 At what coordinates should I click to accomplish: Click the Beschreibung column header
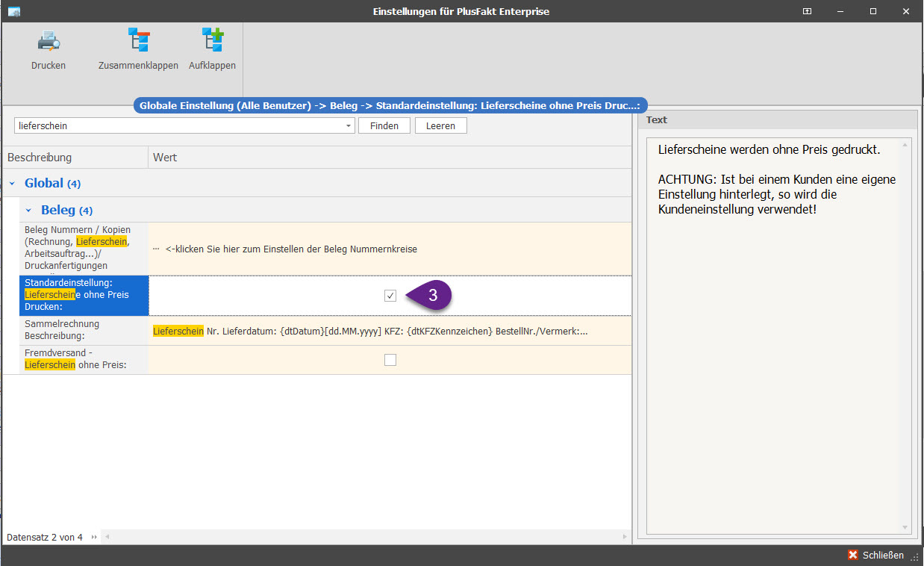pyautogui.click(x=75, y=158)
